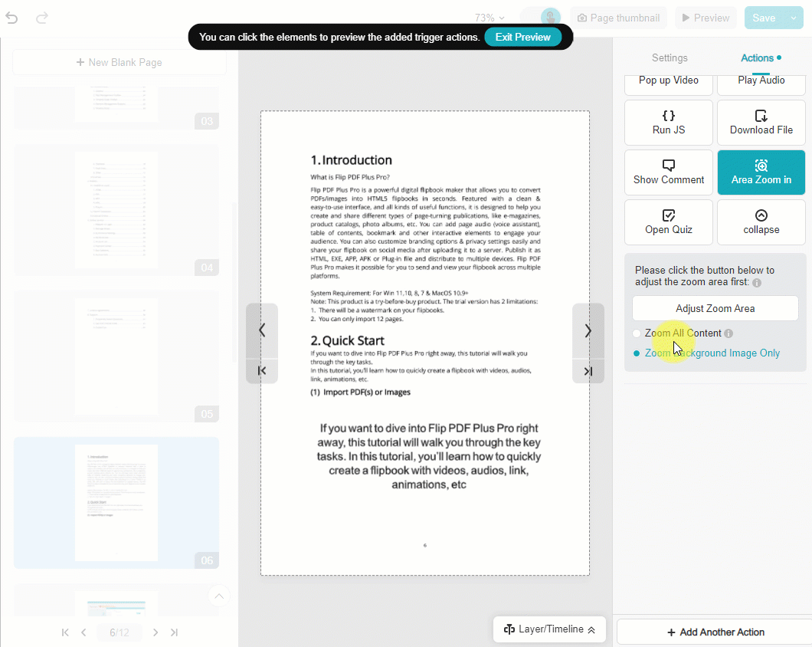812x647 pixels.
Task: Click the 6/12 page number field
Action: point(120,632)
